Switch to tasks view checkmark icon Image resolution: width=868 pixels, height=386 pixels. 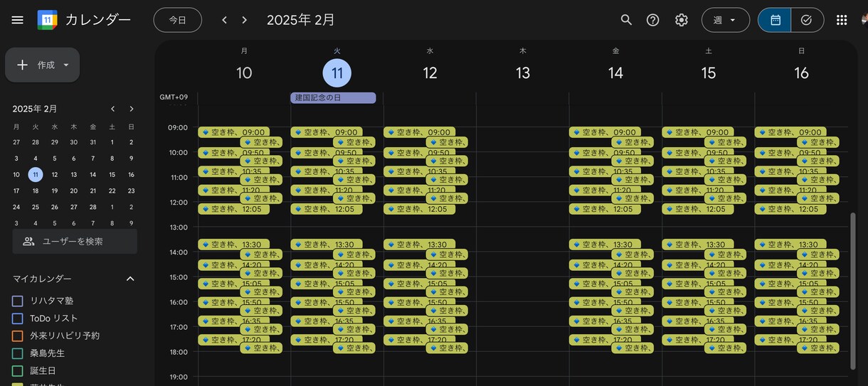tap(807, 20)
